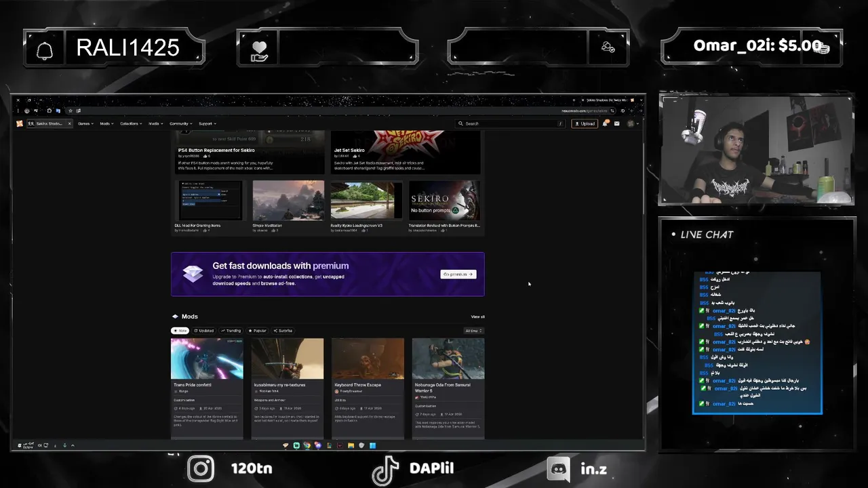Viewport: 868px width, 488px height.
Task: Select the Updated mods filter tab
Action: coord(203,331)
